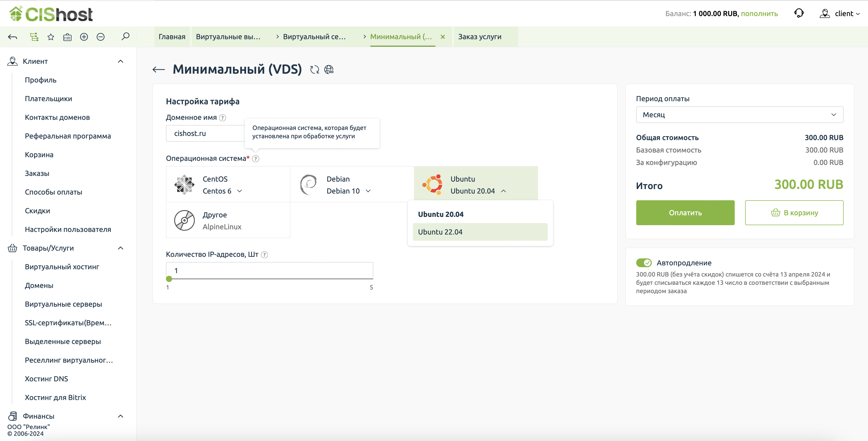Click the plus circle toolbar icon
The image size is (868, 441).
point(84,37)
